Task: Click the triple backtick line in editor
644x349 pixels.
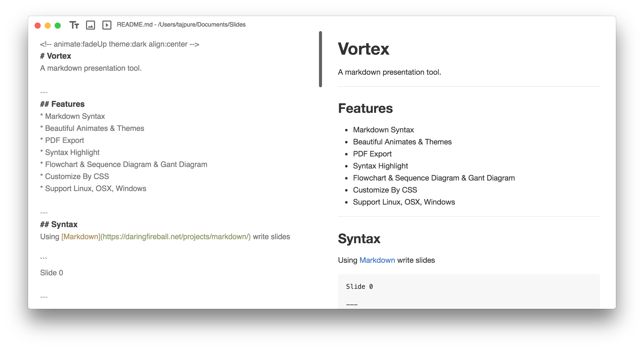Action: [x=44, y=259]
